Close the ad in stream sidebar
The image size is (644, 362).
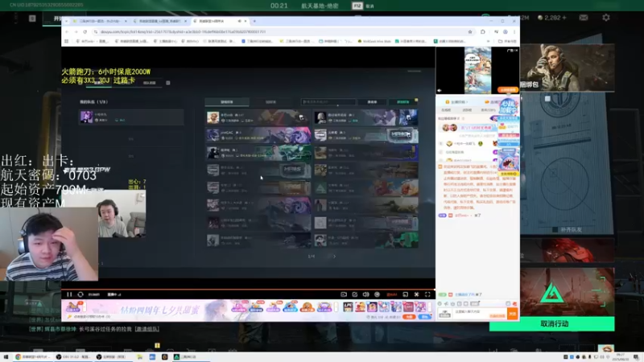click(x=516, y=50)
